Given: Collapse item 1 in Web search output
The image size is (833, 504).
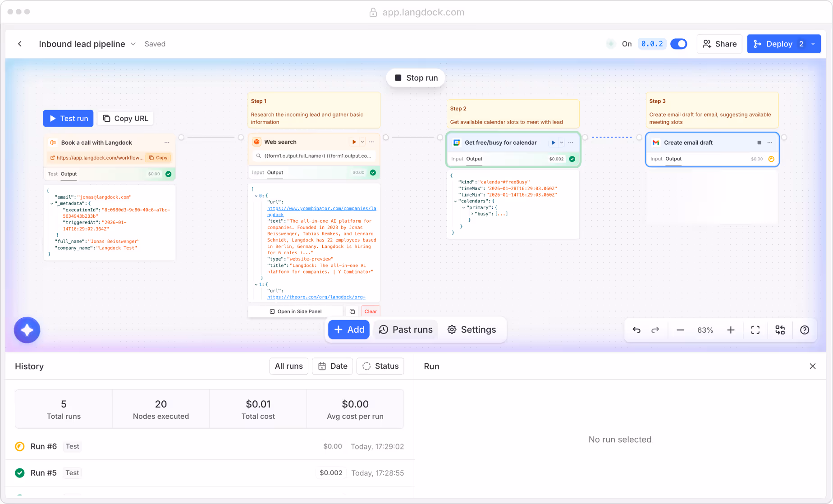Looking at the screenshot, I should click(256, 284).
